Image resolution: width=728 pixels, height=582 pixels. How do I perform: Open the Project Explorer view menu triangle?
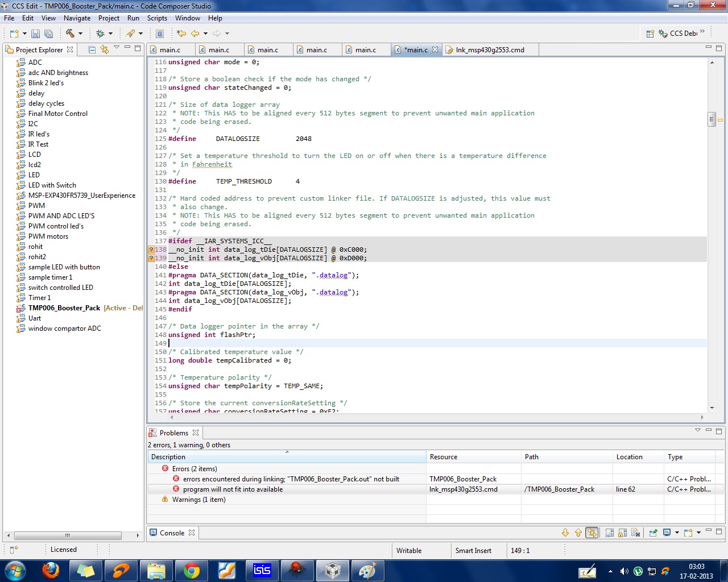[x=117, y=47]
